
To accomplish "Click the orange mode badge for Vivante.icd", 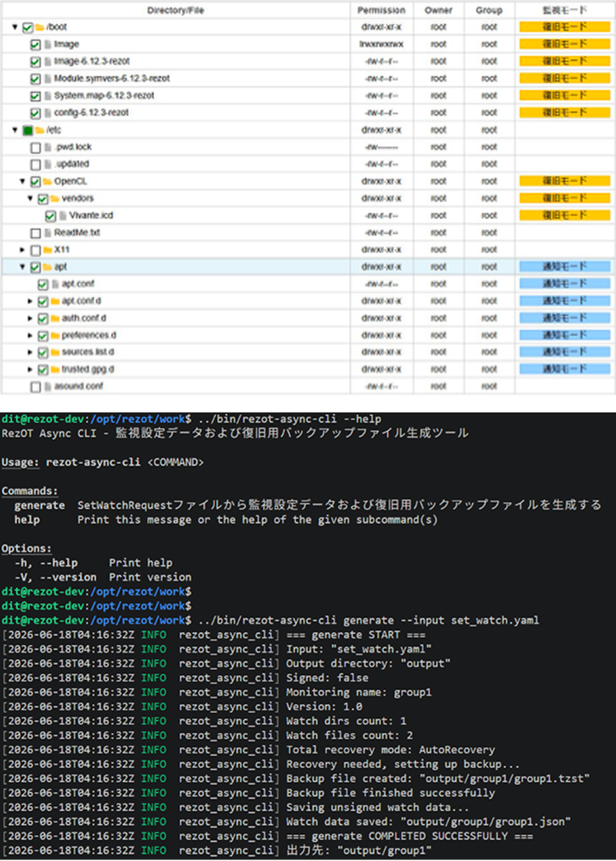I will [x=564, y=215].
